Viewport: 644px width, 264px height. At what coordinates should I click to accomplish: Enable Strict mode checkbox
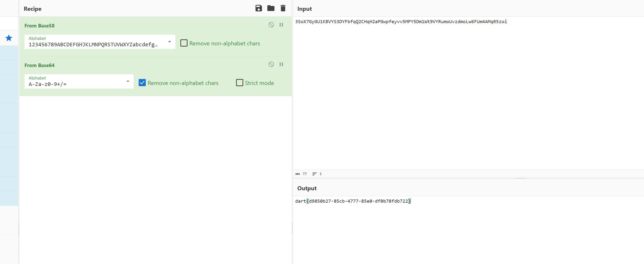pyautogui.click(x=239, y=83)
